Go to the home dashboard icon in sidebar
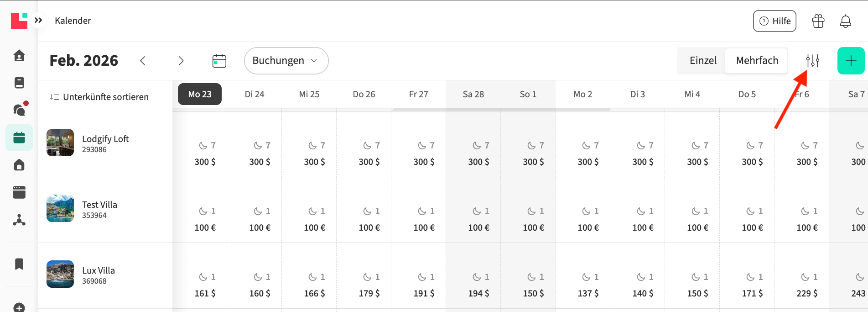This screenshot has width=868, height=312. tap(19, 56)
